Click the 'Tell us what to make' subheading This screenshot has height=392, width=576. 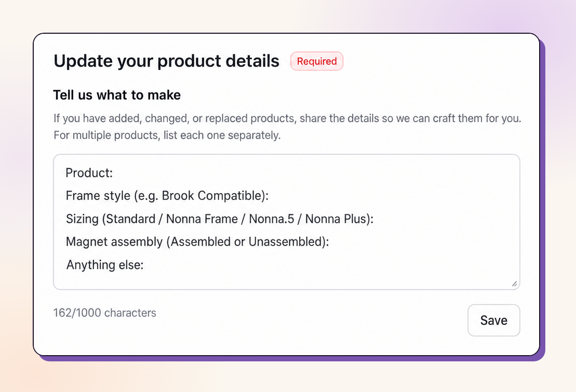(x=117, y=95)
